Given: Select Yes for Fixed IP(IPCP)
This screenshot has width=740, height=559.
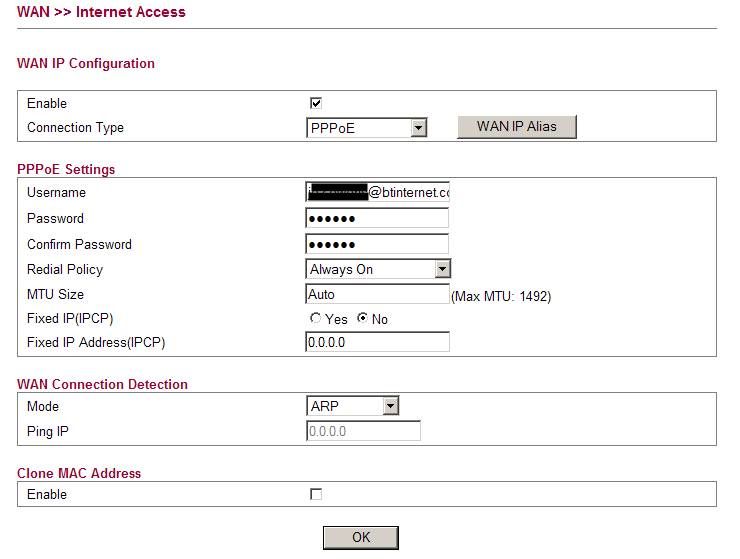Looking at the screenshot, I should (x=316, y=319).
